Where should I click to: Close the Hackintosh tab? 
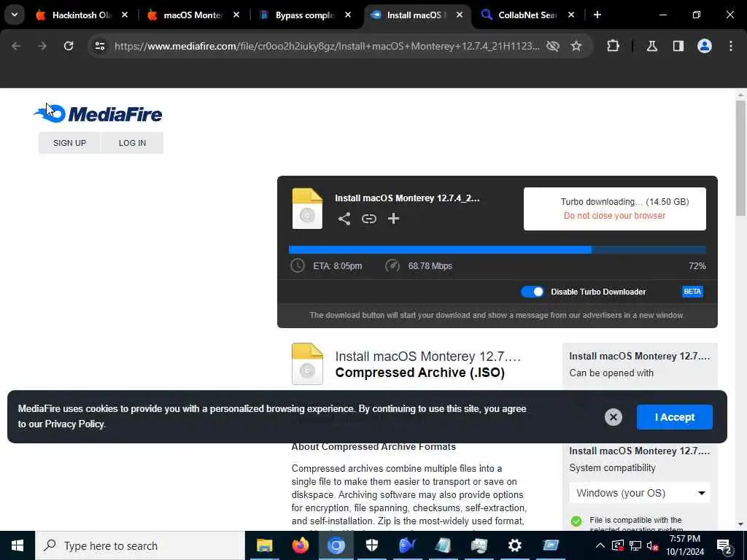coord(125,15)
